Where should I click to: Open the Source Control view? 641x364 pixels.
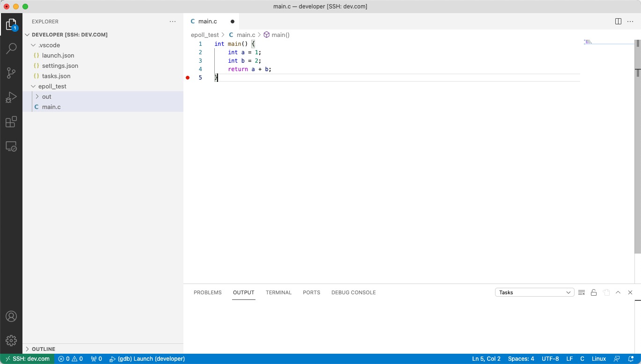coord(11,73)
